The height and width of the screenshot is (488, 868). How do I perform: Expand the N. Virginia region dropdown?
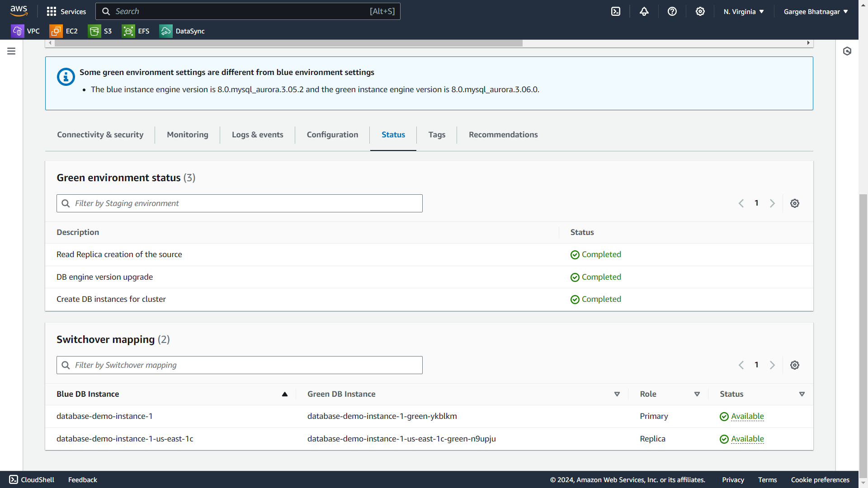[743, 11]
